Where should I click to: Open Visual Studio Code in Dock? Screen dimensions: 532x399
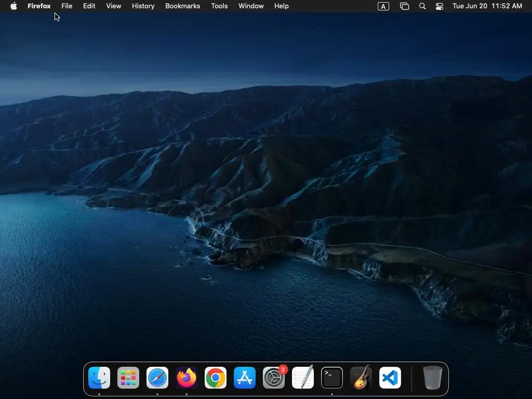coord(390,378)
